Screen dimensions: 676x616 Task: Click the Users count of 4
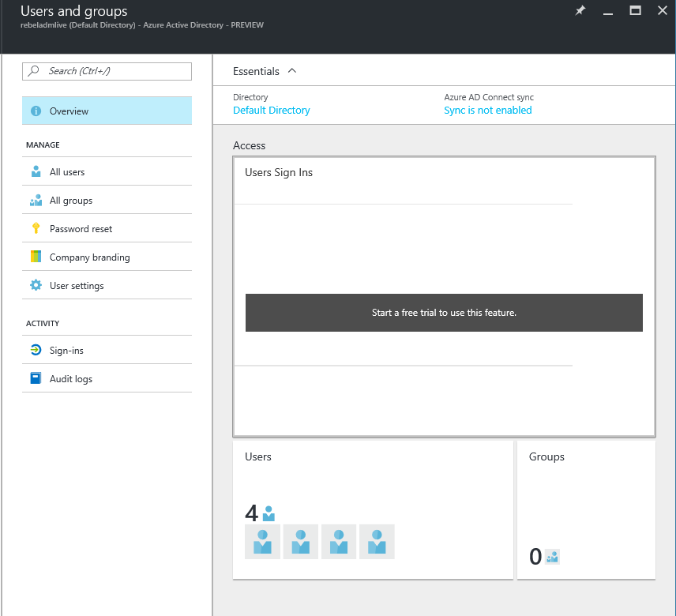(251, 513)
